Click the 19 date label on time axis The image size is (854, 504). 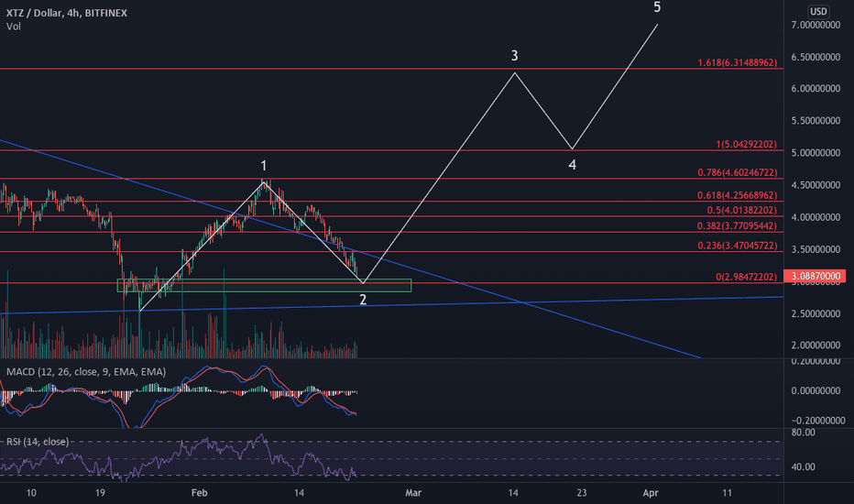click(100, 493)
